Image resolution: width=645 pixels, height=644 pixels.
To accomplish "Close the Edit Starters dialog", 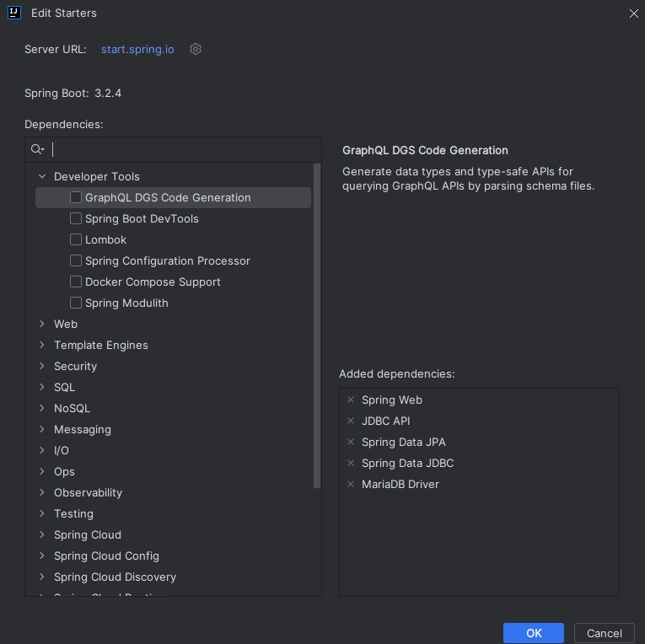I will click(x=633, y=13).
